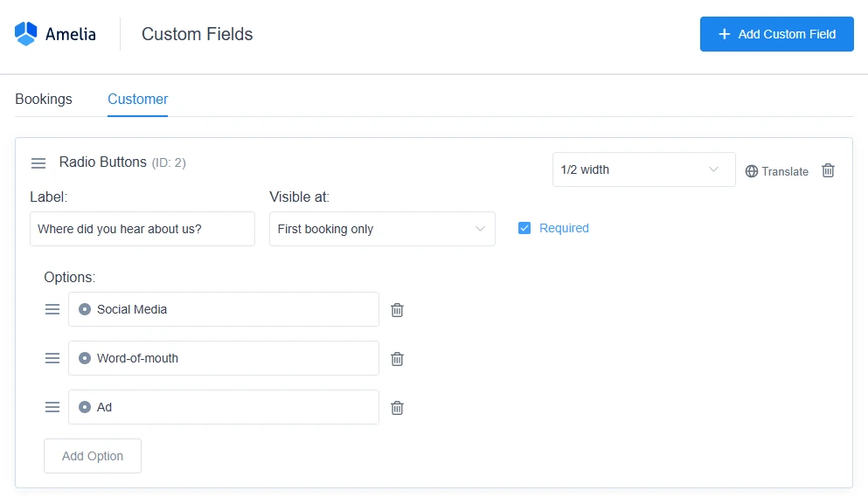This screenshot has height=497, width=868.
Task: Select the Customer tab
Action: [x=138, y=100]
